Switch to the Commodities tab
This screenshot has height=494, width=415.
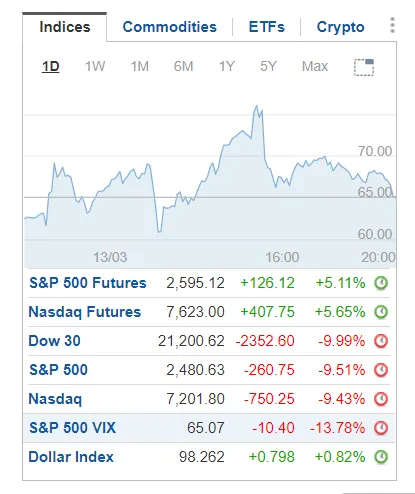pyautogui.click(x=169, y=27)
